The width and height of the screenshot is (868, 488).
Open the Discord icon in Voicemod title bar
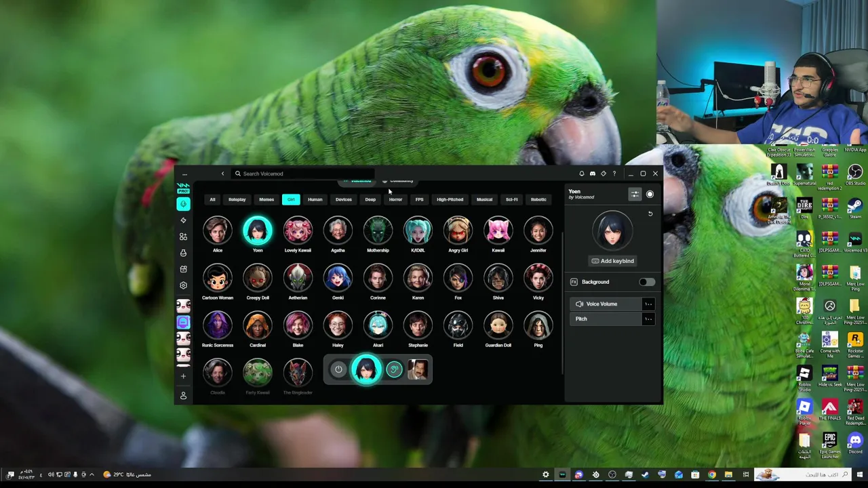click(592, 174)
